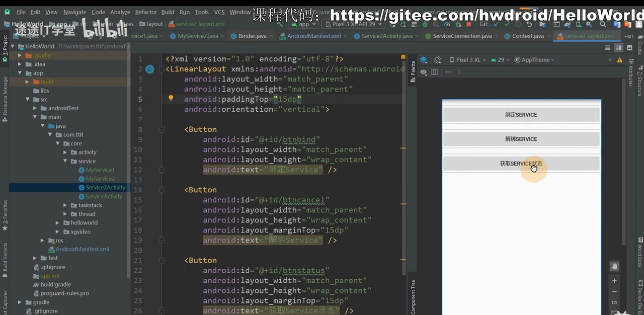Open the Pixel 3 XL API 29 device dropdown
This screenshot has height=315, width=644.
coord(353,24)
